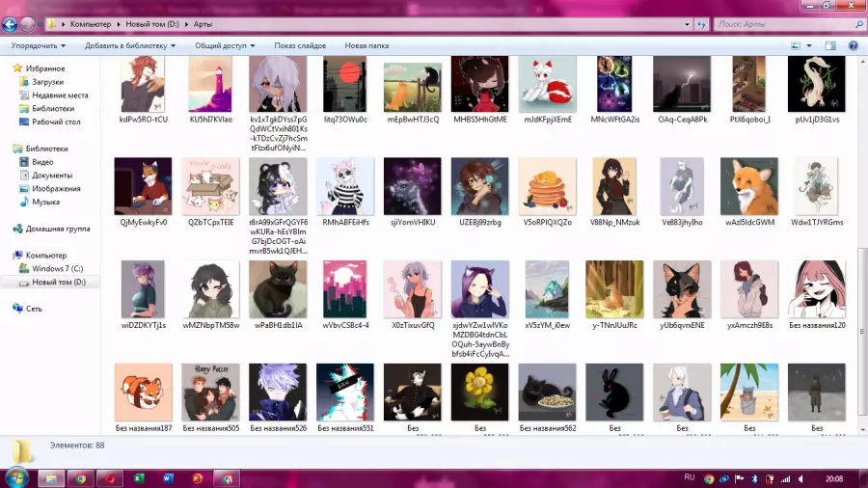868x488 pixels.
Task: Open the Общий доступ dropdown
Action: tap(225, 45)
